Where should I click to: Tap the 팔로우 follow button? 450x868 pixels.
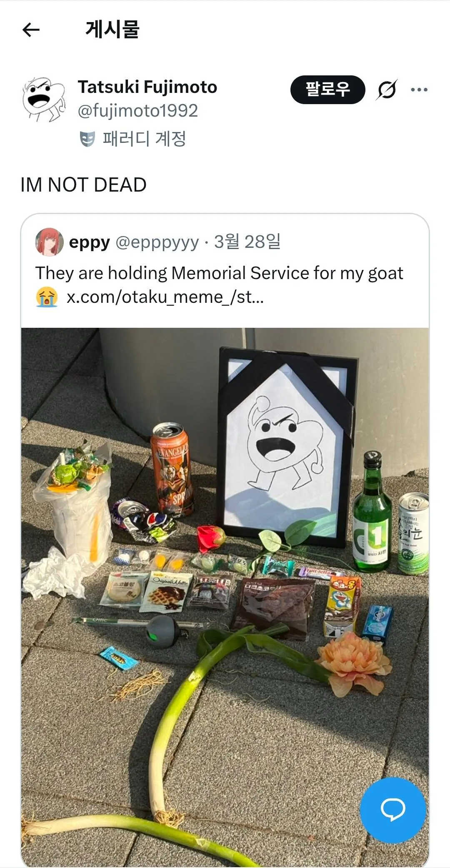[x=327, y=90]
